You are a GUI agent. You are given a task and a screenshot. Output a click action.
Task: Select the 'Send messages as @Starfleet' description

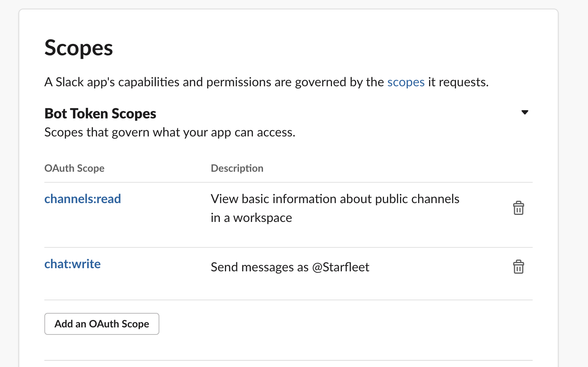[x=290, y=267]
